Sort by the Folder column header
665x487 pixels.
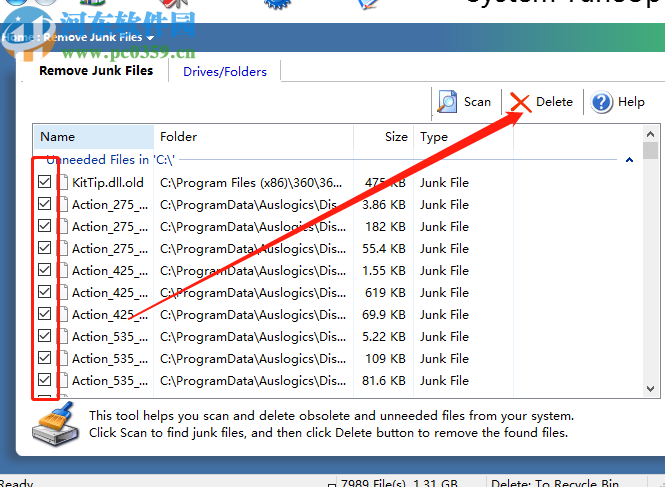[x=254, y=137]
